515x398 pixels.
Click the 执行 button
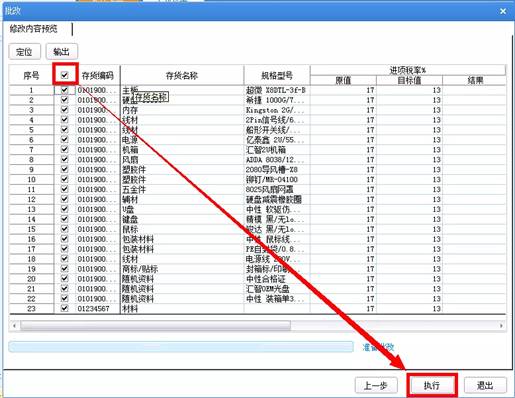432,386
